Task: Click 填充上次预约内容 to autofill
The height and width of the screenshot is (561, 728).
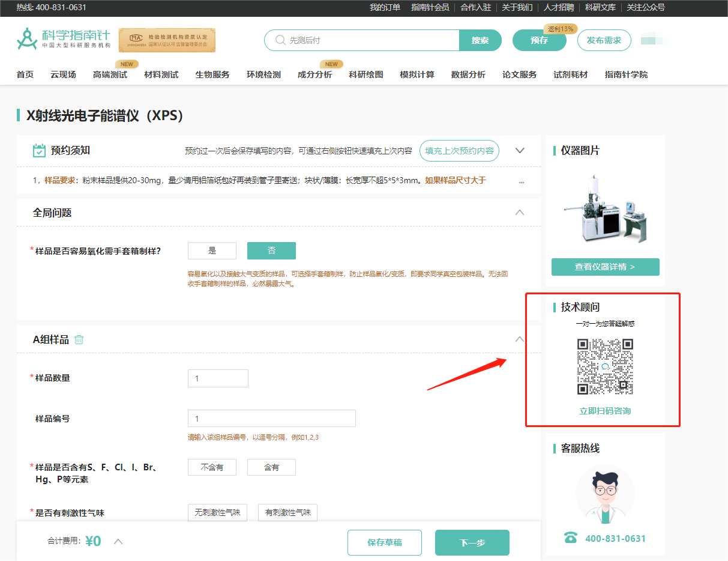Action: pyautogui.click(x=459, y=151)
